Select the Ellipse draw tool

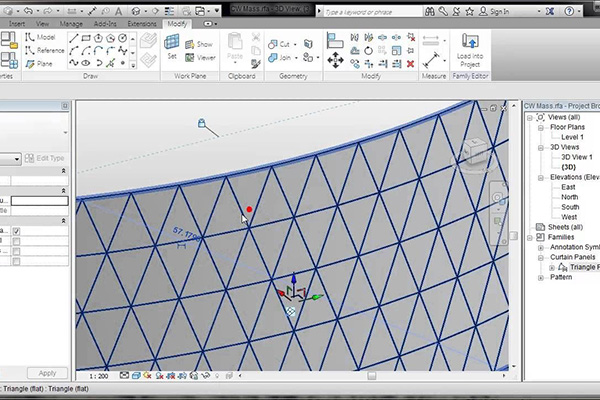tap(86, 63)
